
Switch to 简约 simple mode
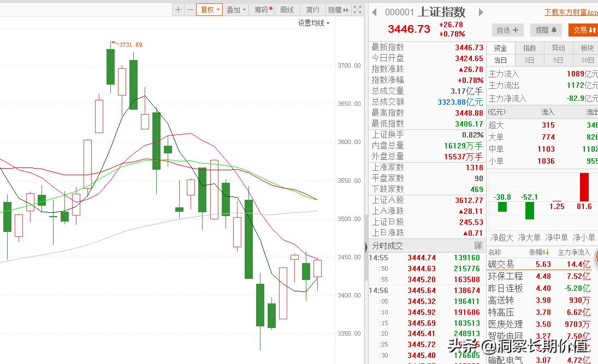[313, 10]
